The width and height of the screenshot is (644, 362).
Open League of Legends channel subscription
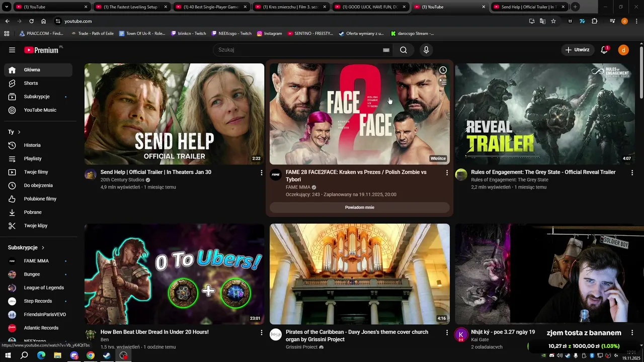tap(38, 288)
